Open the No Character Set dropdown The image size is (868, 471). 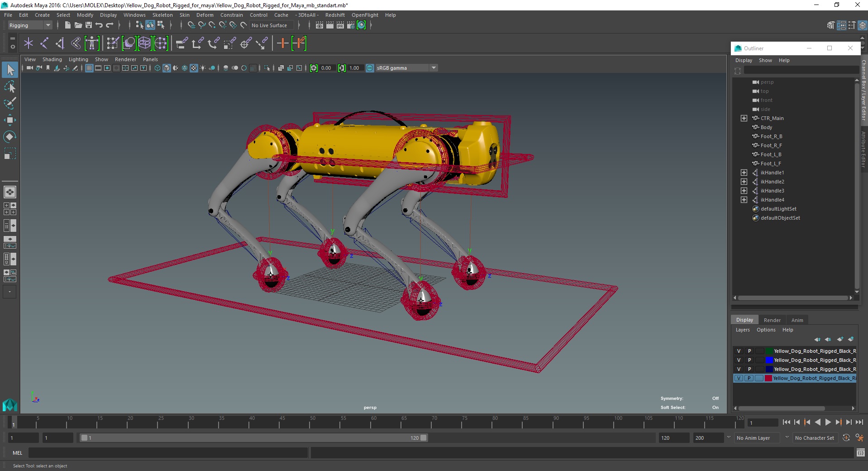coord(815,438)
